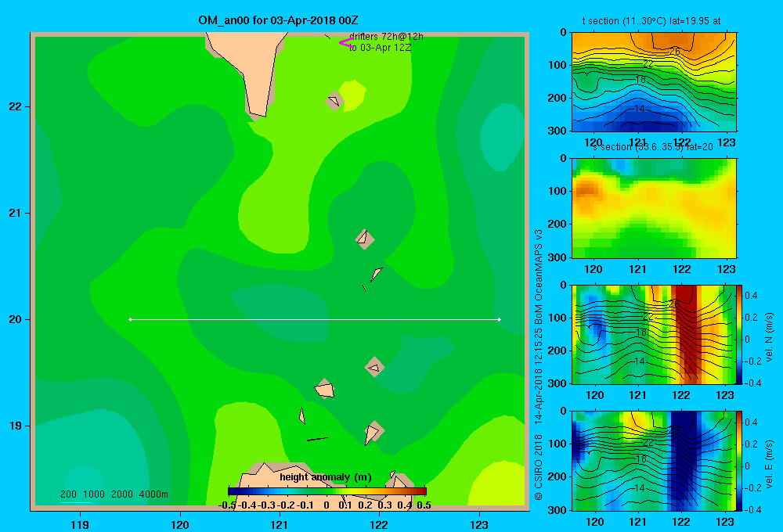The width and height of the screenshot is (783, 532).
Task: Open the northward velocity section plot
Action: click(654, 334)
